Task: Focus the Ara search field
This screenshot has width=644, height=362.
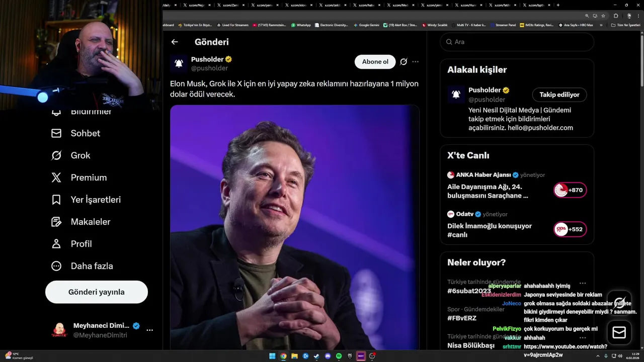Action: click(x=517, y=42)
